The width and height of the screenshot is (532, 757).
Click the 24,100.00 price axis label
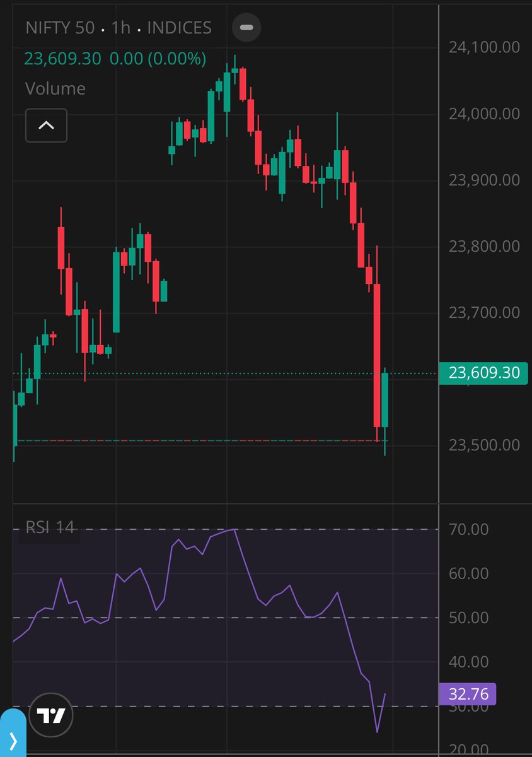click(484, 47)
